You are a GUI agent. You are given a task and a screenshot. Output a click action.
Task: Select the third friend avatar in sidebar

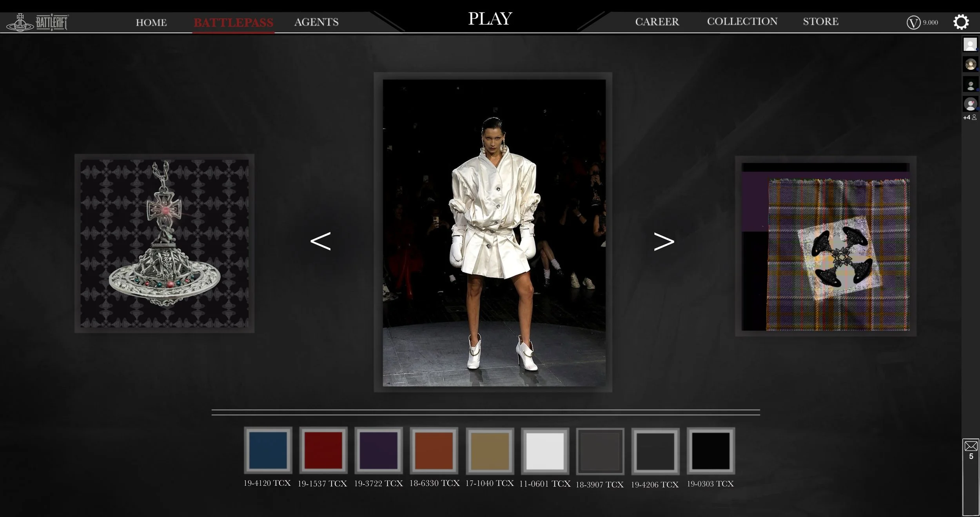point(970,84)
